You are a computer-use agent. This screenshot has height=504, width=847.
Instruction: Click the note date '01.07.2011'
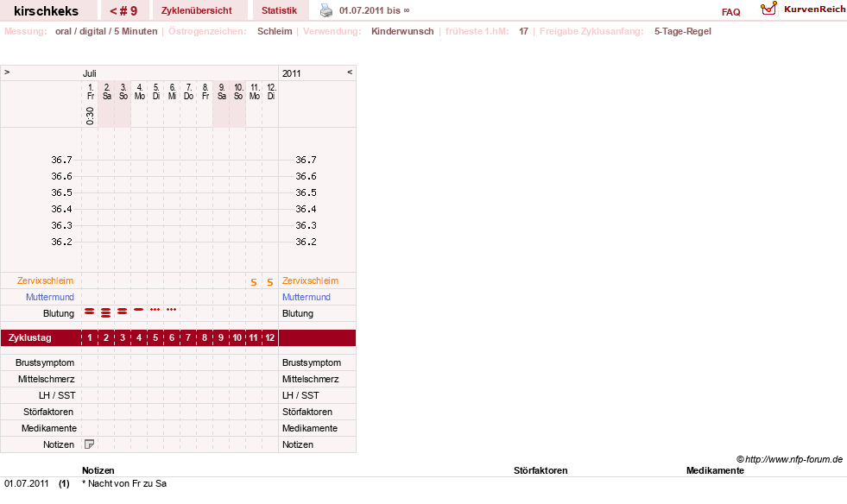coord(27,483)
